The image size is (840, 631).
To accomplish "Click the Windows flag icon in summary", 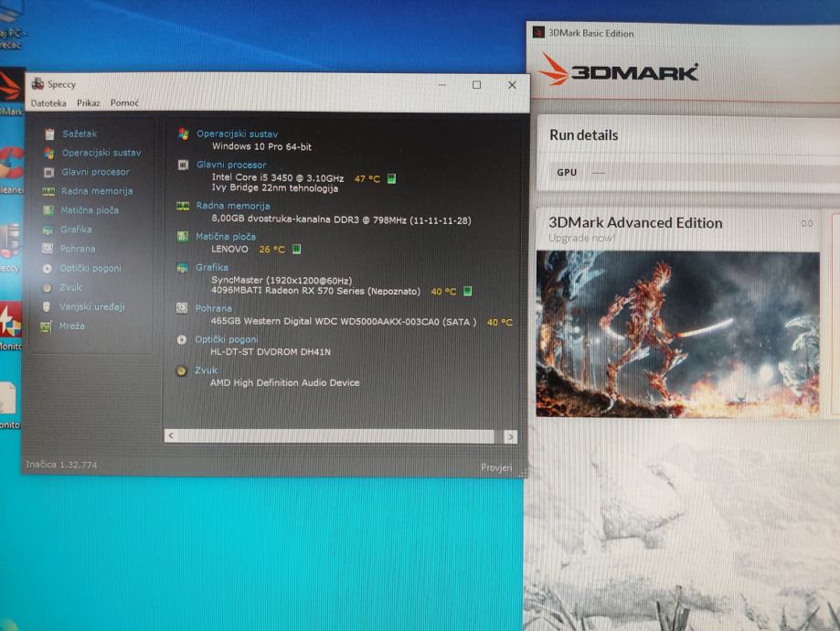I will [184, 134].
